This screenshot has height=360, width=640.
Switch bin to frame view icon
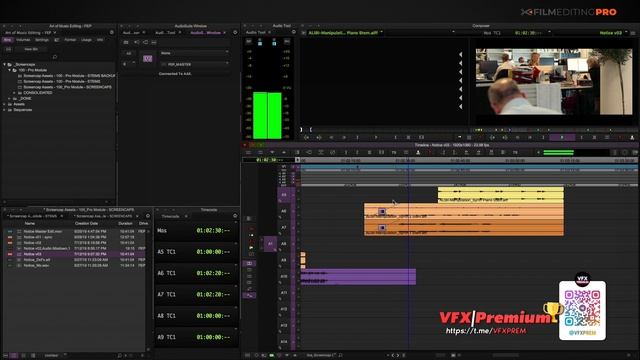tap(24, 356)
